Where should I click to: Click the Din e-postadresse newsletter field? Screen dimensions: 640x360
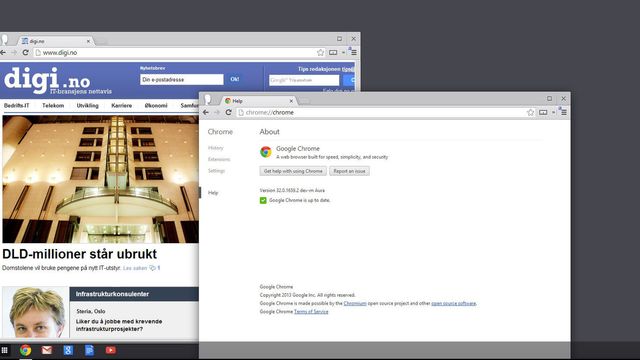pyautogui.click(x=182, y=80)
